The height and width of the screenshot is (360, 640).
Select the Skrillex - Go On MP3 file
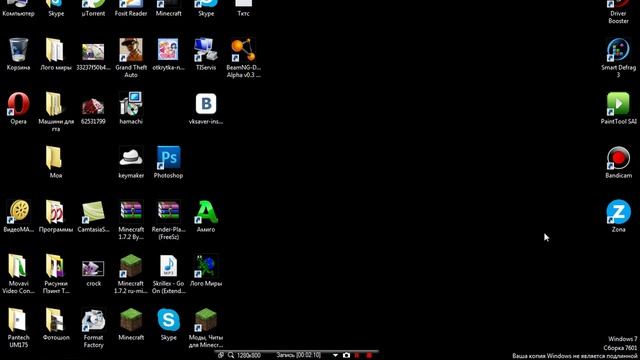click(168, 265)
